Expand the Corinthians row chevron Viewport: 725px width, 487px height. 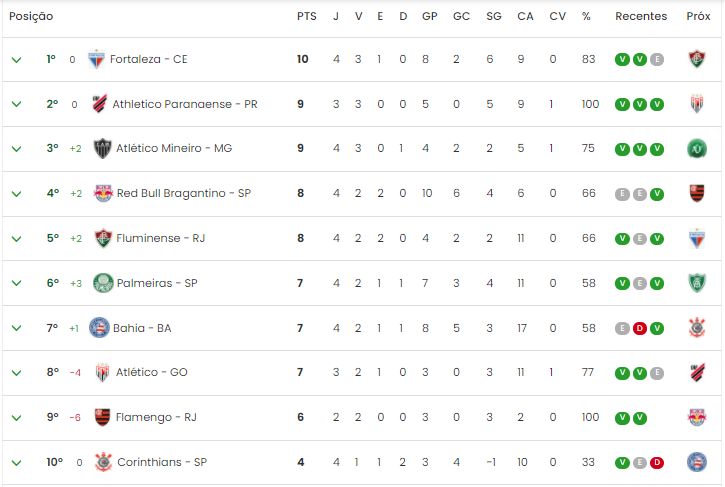tap(16, 462)
